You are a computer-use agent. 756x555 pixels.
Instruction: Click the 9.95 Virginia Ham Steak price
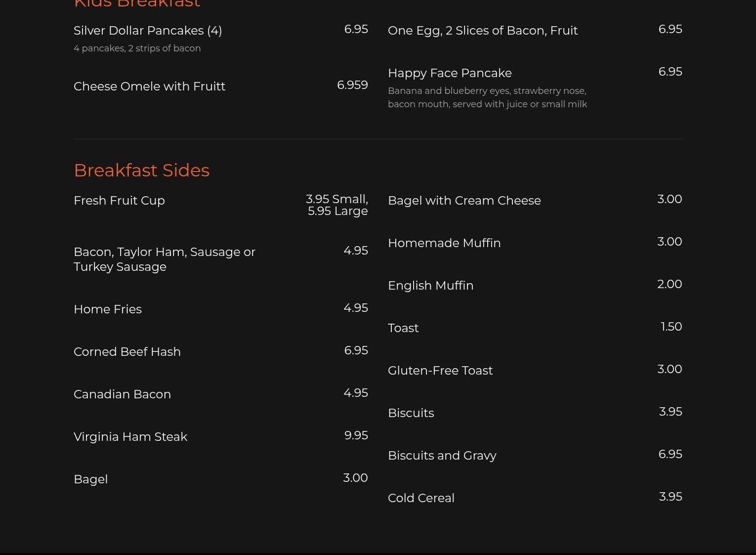coord(356,435)
